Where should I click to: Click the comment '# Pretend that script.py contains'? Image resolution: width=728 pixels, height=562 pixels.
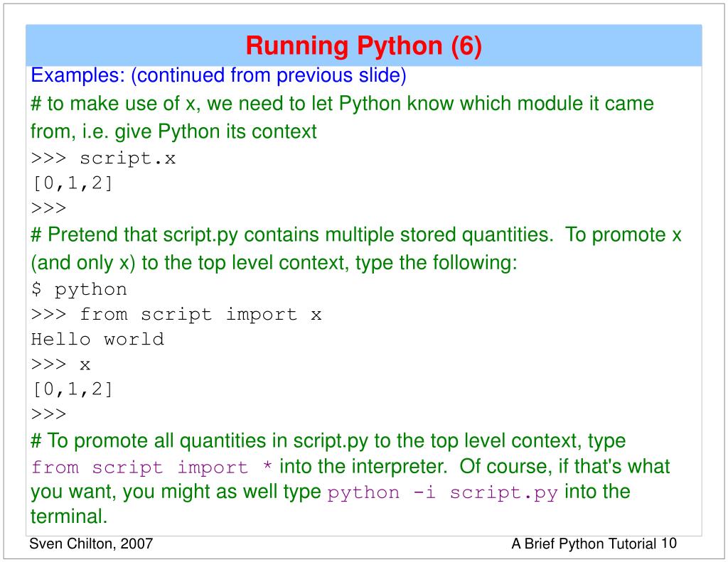tap(356, 249)
